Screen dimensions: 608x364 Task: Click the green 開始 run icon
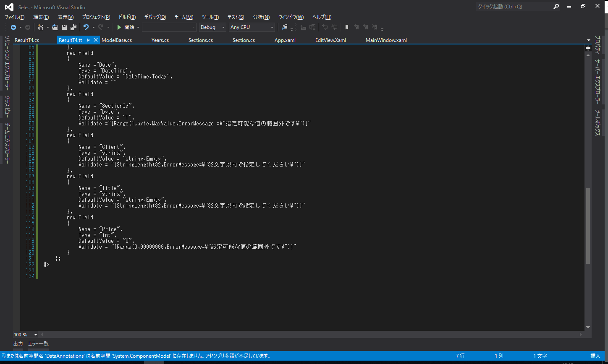(x=119, y=27)
